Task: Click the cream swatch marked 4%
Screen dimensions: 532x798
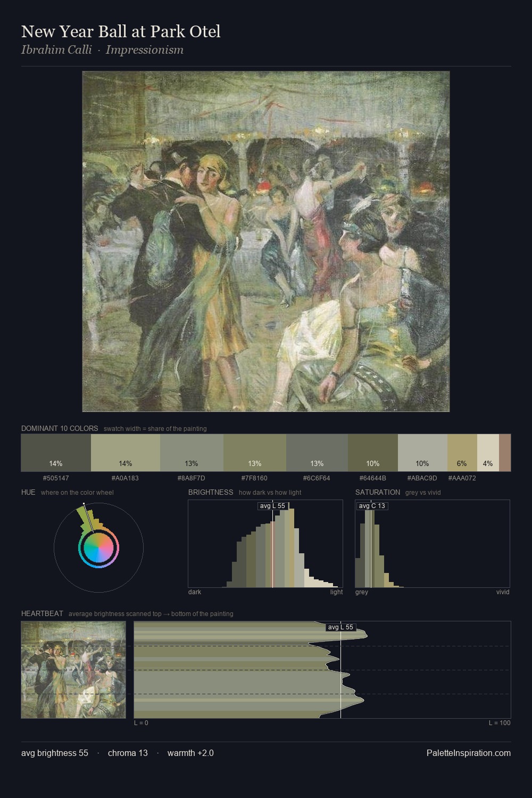Action: [x=488, y=453]
